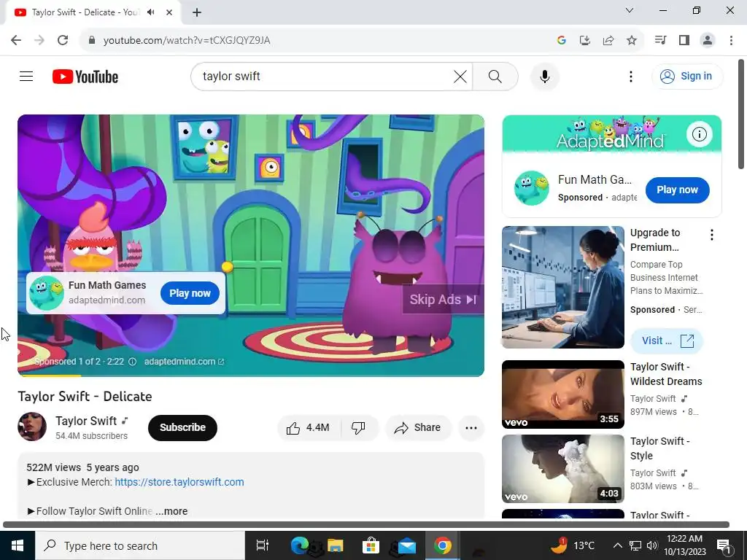
Task: Open notifications action center
Action: tap(724, 545)
